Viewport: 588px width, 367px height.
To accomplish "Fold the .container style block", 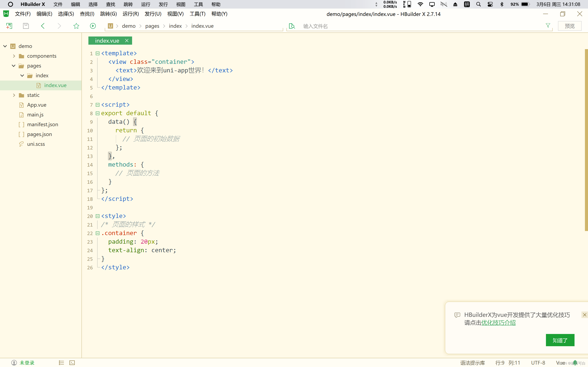I will [97, 233].
